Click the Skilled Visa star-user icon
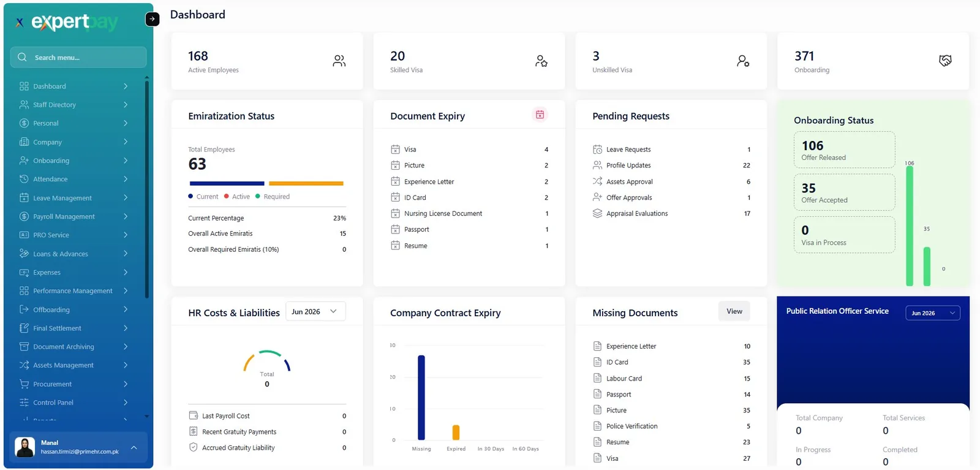This screenshot has width=980, height=470. (541, 61)
